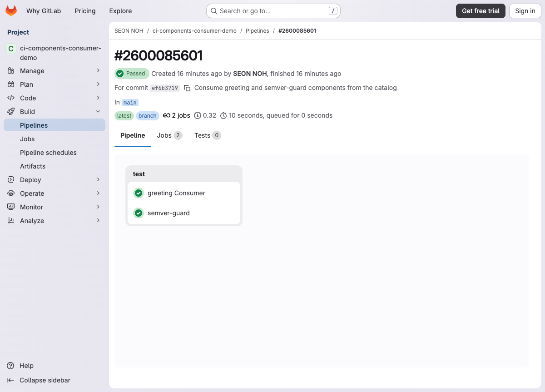Click the Passed status badge

tap(132, 74)
